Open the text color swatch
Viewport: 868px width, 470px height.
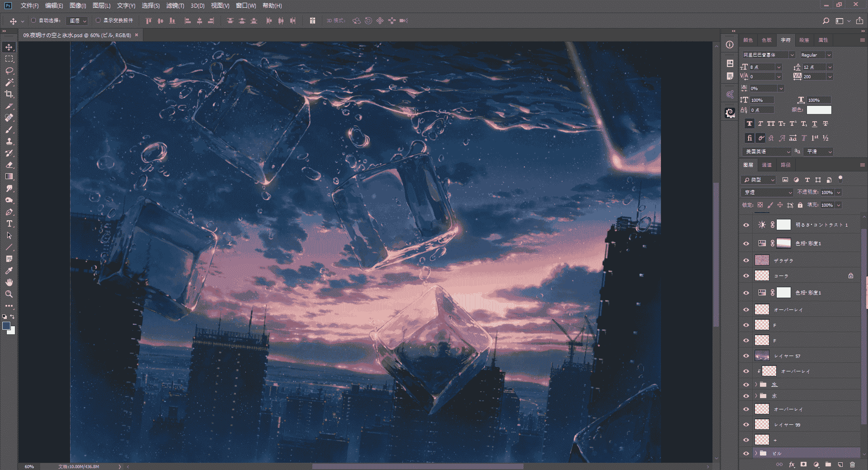pyautogui.click(x=819, y=110)
